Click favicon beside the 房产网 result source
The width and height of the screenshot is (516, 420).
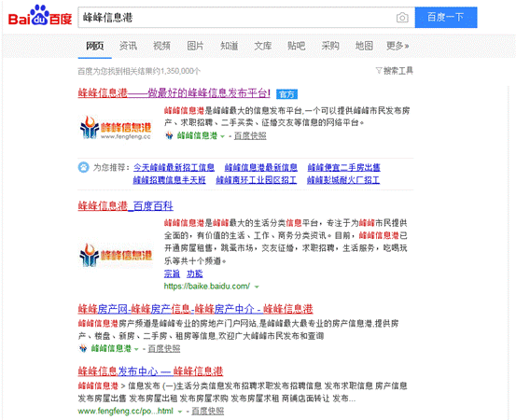tap(83, 348)
